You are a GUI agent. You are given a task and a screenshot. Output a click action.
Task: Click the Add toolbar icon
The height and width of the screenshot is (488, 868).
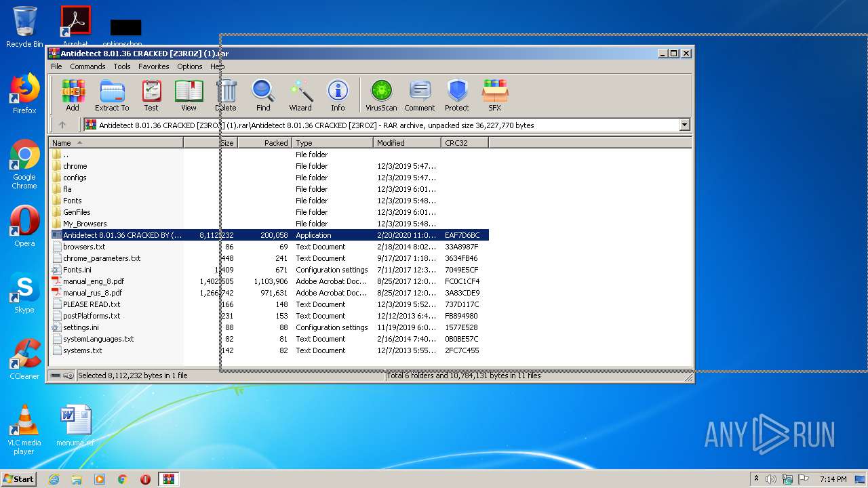point(73,96)
